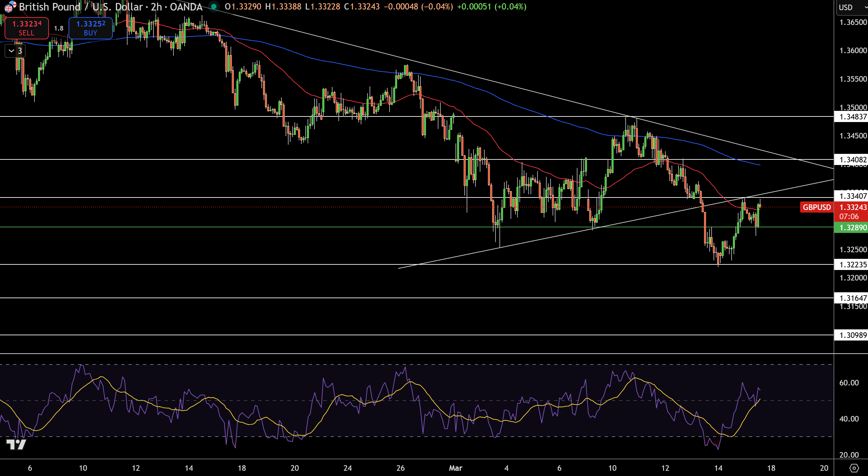Open the USD currency dropdown
The height and width of the screenshot is (476, 868).
pyautogui.click(x=852, y=7)
